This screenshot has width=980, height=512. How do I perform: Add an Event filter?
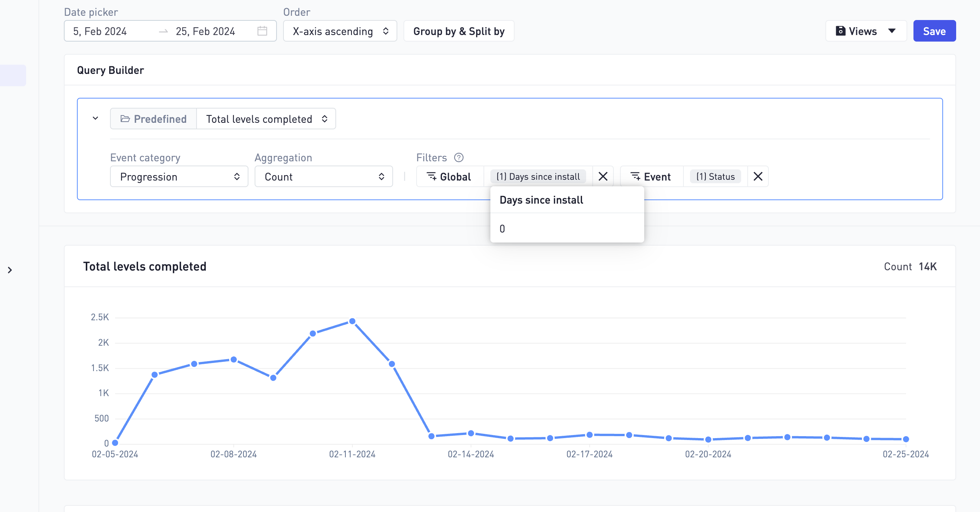[651, 177]
